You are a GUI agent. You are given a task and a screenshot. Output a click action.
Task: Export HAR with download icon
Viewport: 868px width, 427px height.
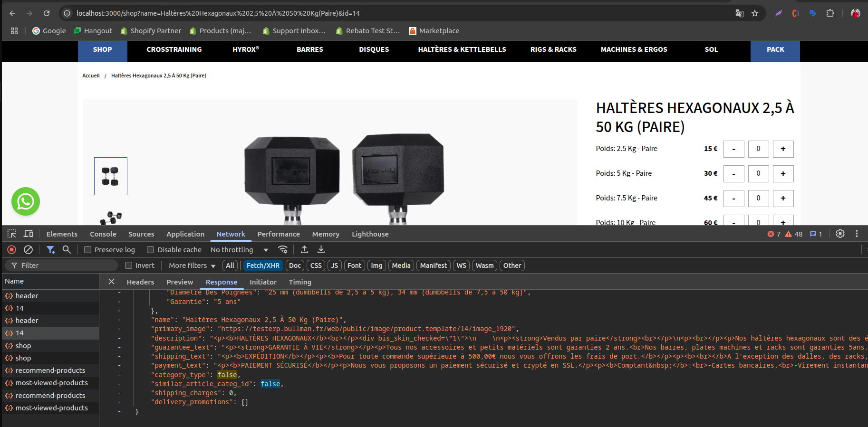(x=321, y=249)
